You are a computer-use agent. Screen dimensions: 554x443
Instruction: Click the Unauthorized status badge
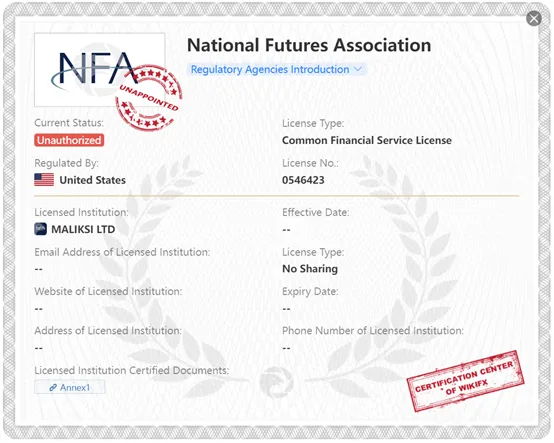tap(69, 140)
